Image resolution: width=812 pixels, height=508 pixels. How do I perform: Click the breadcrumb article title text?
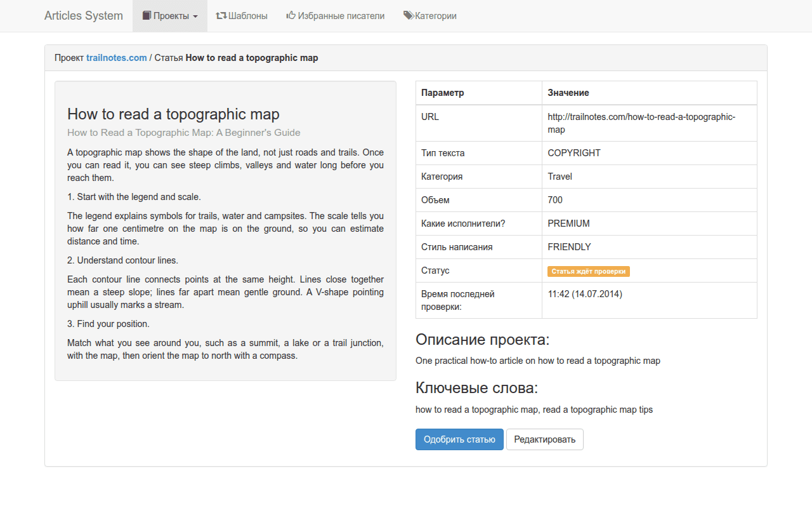tap(252, 58)
